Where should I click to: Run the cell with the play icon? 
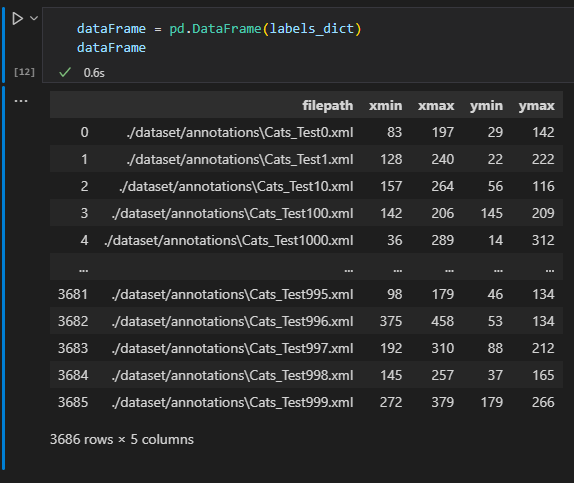point(17,18)
